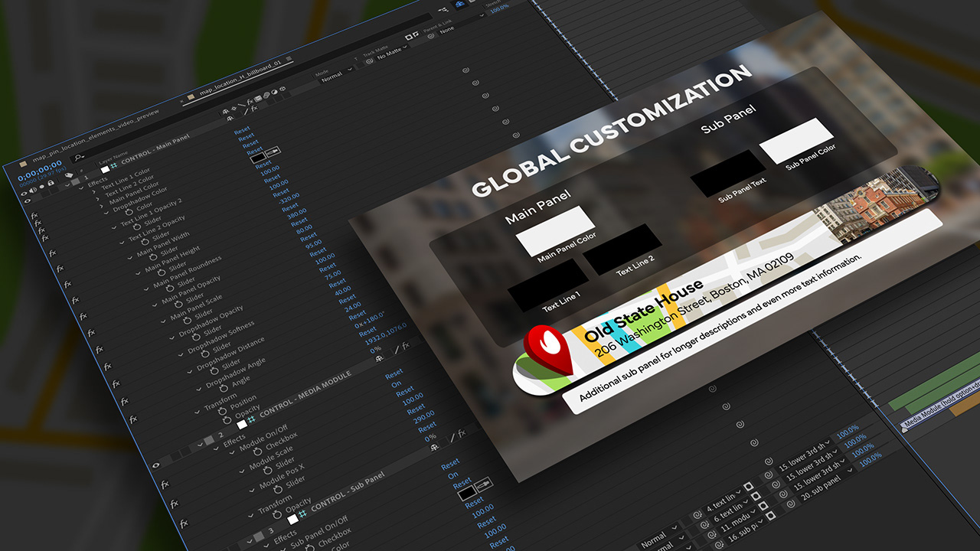Pick color with Main Panel eyedropper
Viewport: 980px width, 551px height.
tap(273, 152)
